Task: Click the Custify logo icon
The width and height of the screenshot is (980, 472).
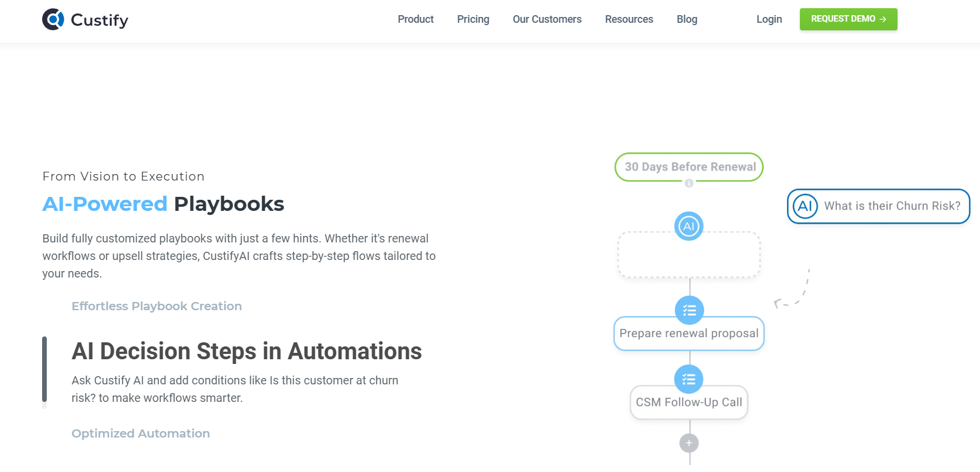Action: 53,19
